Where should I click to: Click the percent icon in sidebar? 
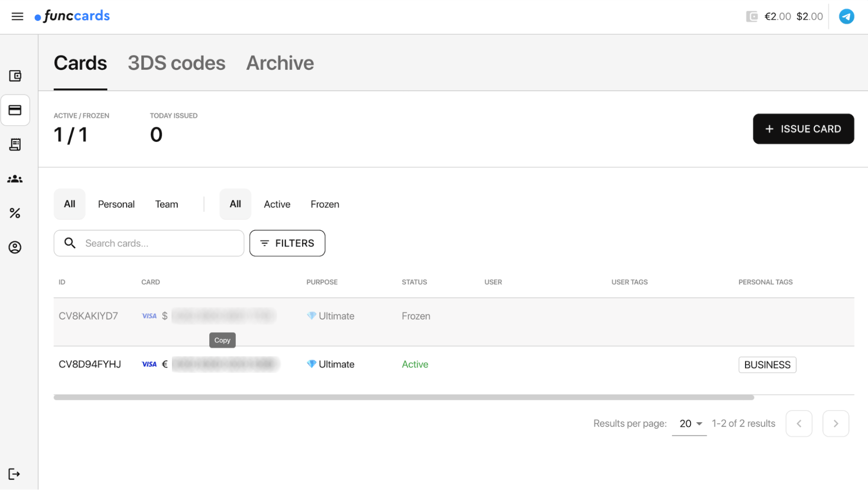pos(15,213)
